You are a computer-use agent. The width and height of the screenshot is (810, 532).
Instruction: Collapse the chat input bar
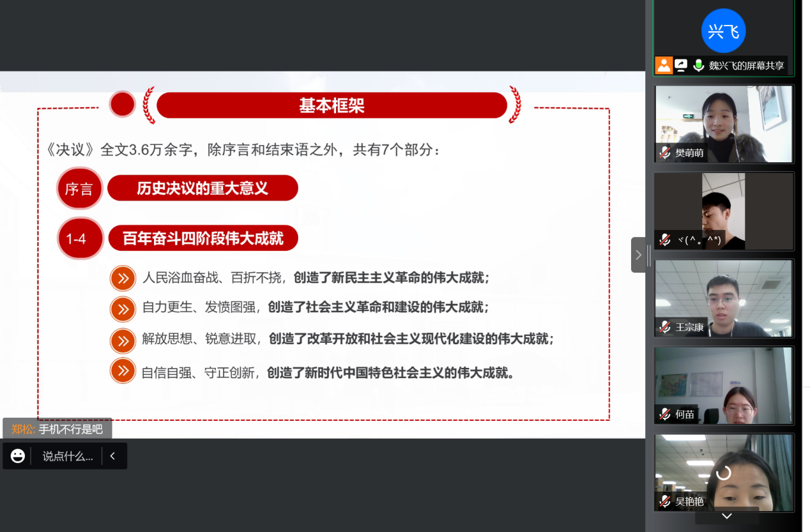[113, 456]
